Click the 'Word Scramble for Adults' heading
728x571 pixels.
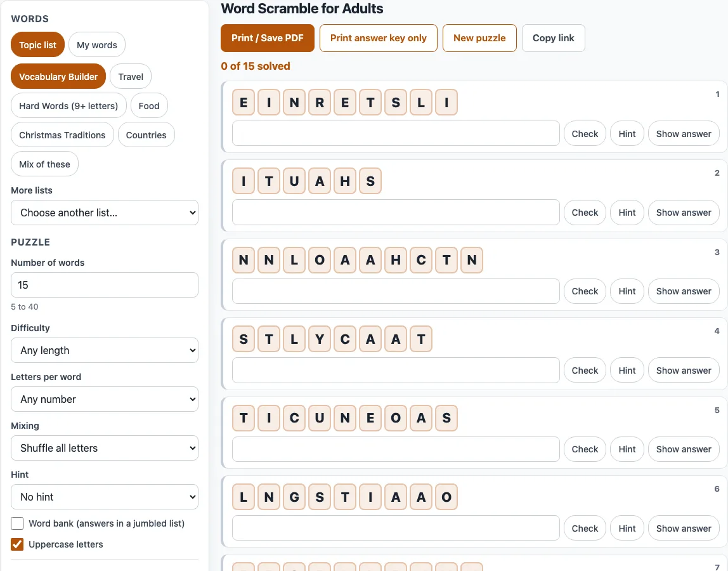pos(302,8)
